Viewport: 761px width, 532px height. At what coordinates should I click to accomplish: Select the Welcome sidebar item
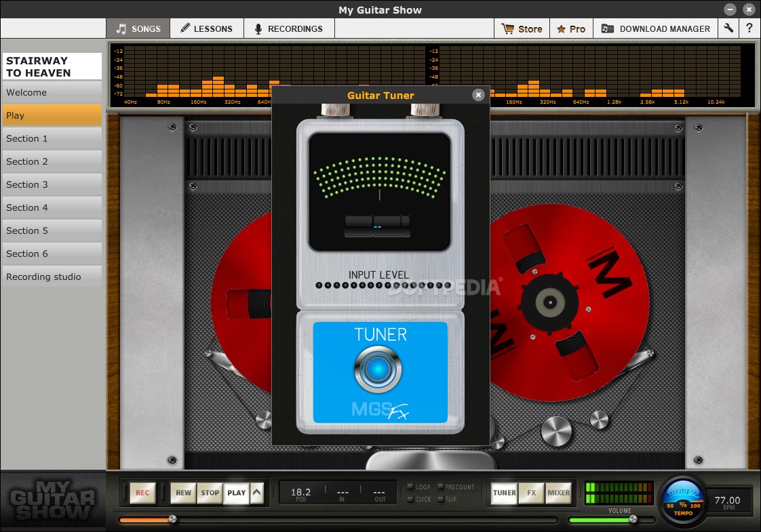(x=52, y=92)
